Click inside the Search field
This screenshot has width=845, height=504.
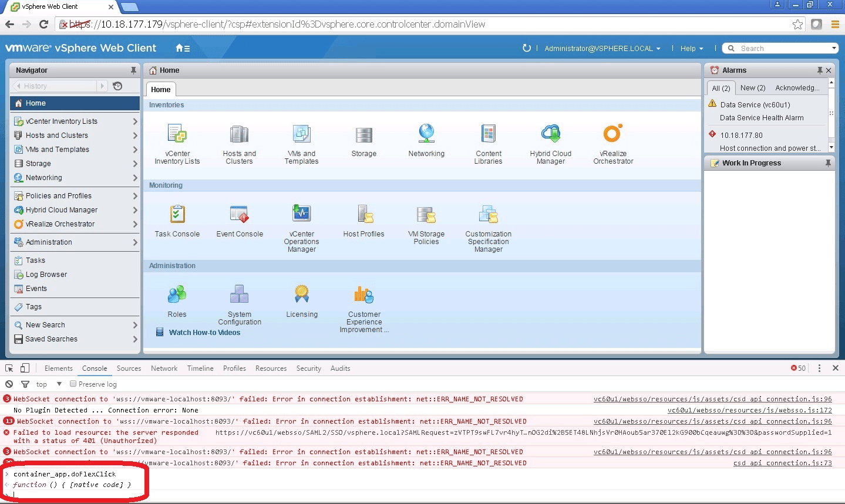(775, 48)
